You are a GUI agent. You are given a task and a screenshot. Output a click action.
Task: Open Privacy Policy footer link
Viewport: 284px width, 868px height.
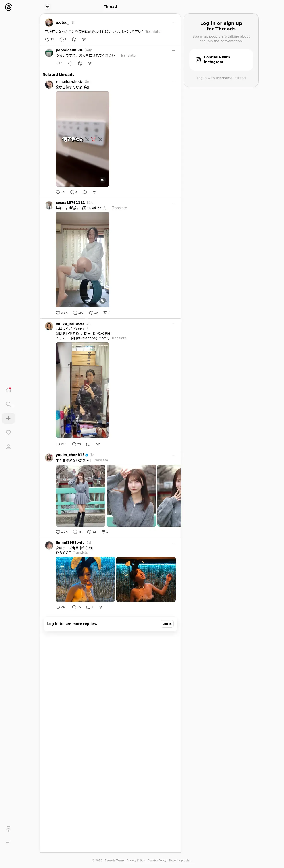pos(136,860)
